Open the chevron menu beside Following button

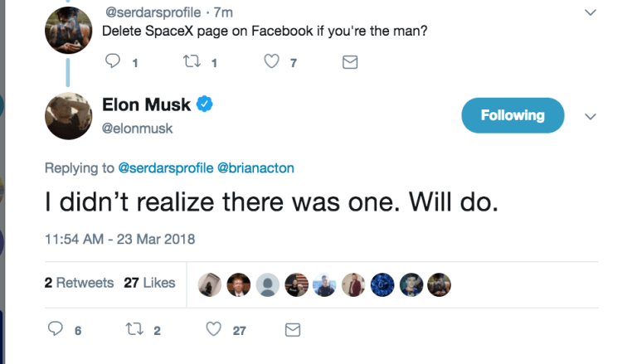point(591,117)
